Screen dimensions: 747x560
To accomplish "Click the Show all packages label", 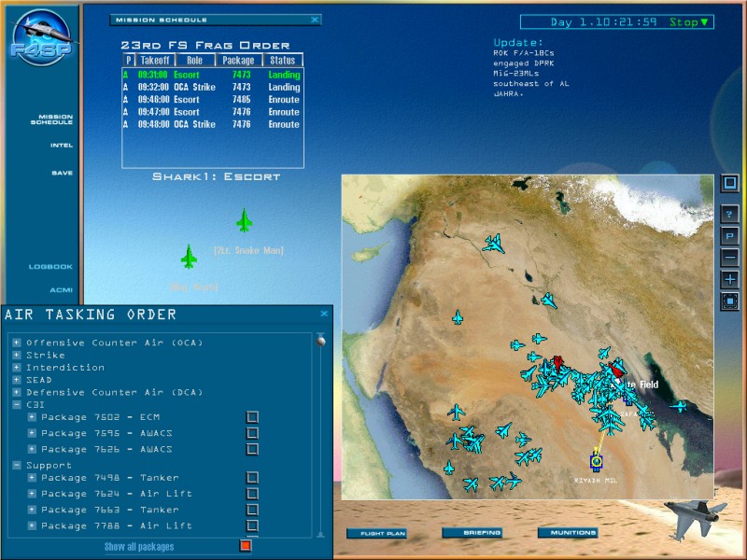I will [x=139, y=547].
